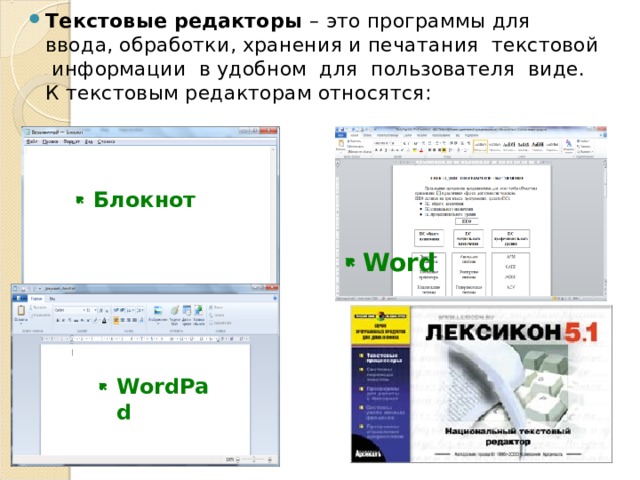This screenshot has height=480, width=640.
Task: Open the Правка menu in the Блокнот window
Action: click(50, 142)
